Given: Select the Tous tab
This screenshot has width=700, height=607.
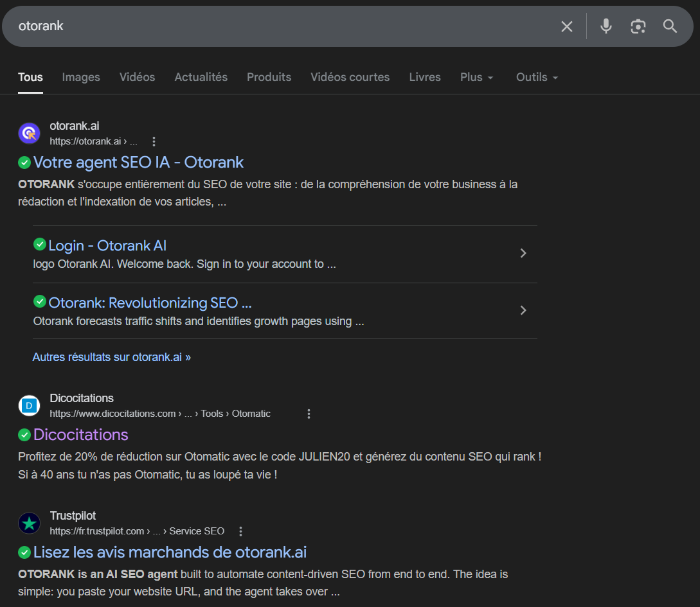Looking at the screenshot, I should click(x=30, y=77).
